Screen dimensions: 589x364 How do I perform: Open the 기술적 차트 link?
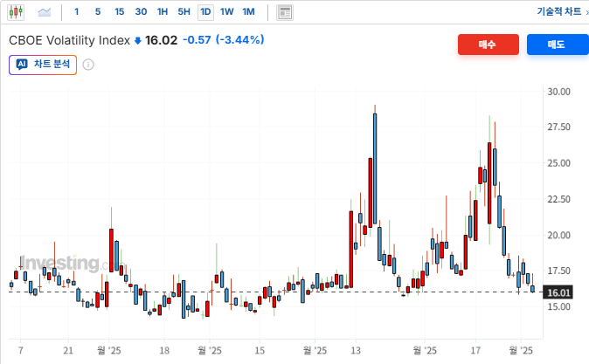click(559, 11)
